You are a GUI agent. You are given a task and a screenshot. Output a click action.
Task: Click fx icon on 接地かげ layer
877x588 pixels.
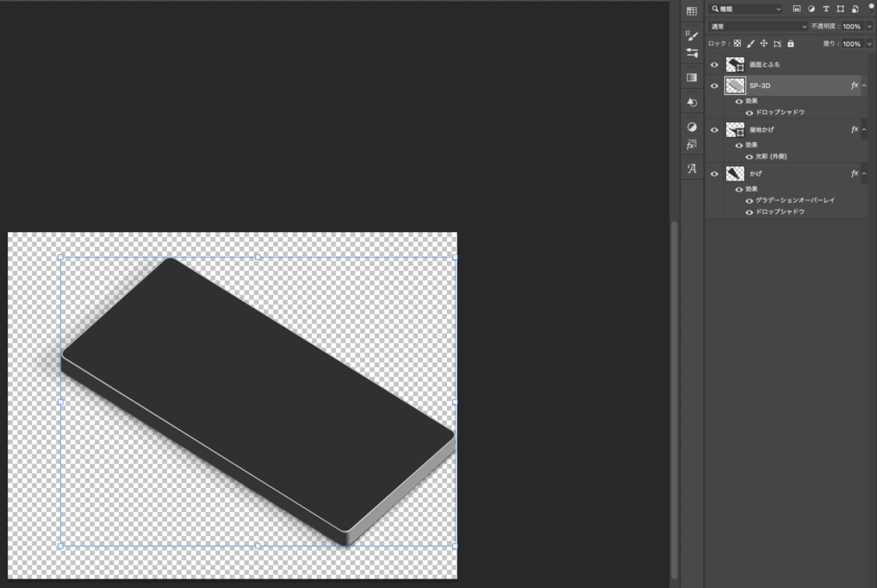point(854,130)
